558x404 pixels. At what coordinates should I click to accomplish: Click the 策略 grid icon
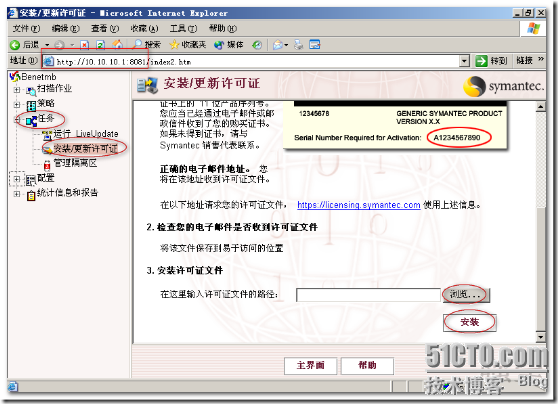[x=31, y=106]
